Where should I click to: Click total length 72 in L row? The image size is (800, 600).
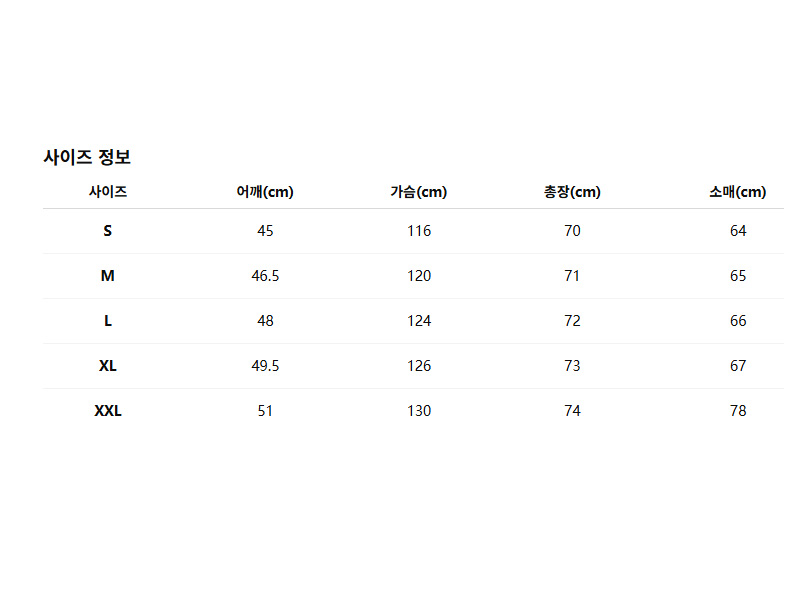click(572, 321)
